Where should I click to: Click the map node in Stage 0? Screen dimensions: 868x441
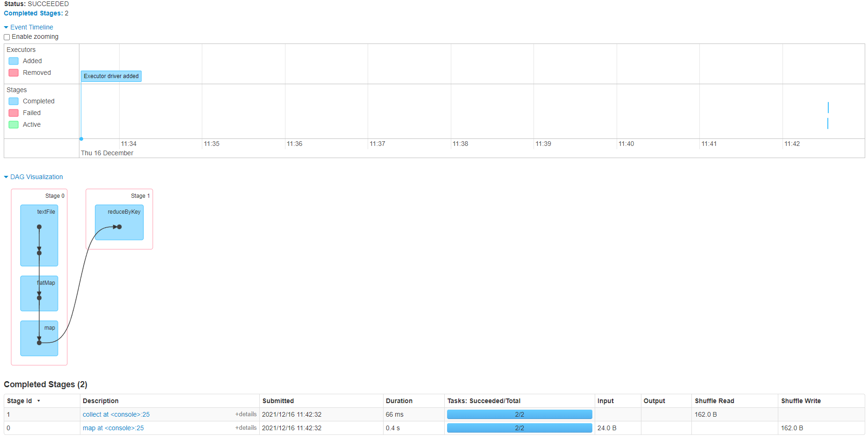(x=39, y=338)
